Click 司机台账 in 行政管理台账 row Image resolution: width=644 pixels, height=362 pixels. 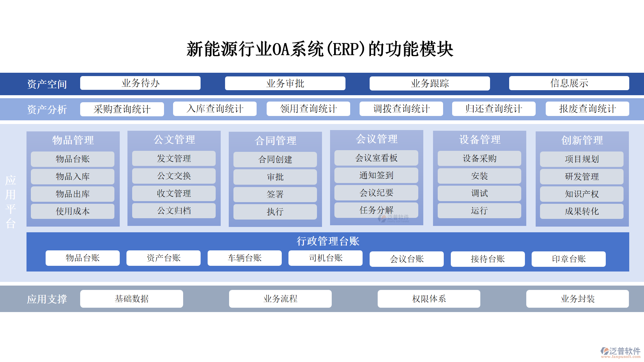coord(325,258)
